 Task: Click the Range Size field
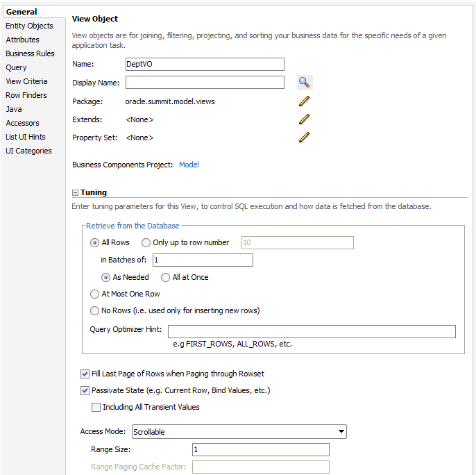tap(261, 450)
